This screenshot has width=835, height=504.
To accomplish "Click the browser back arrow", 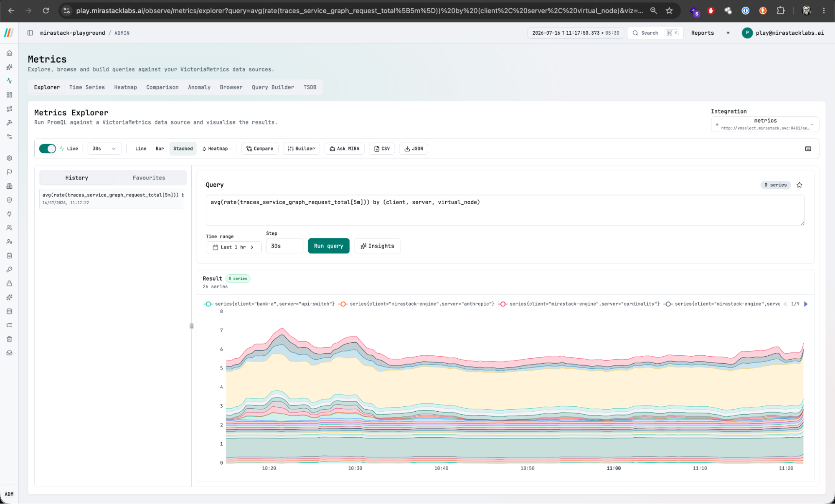I will [11, 11].
